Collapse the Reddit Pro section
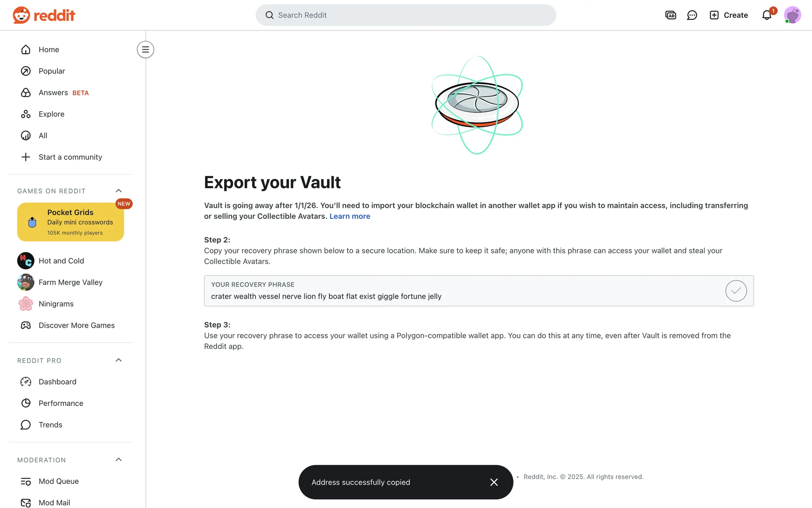Viewport: 812px width, 508px height. [119, 360]
